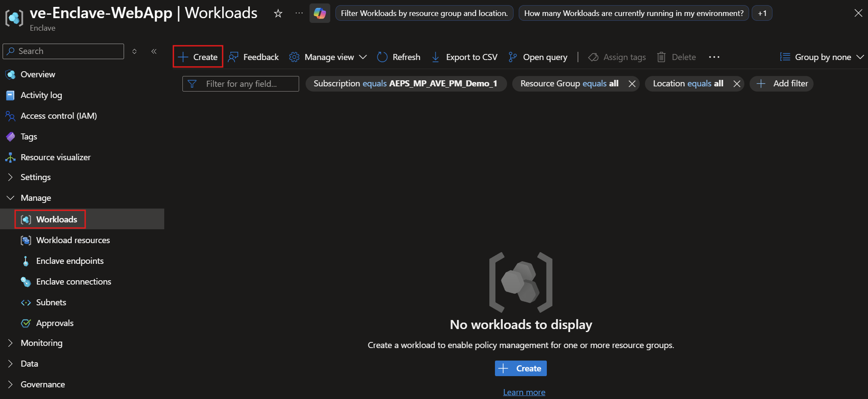
Task: Click the Filter for any field box
Action: (241, 84)
